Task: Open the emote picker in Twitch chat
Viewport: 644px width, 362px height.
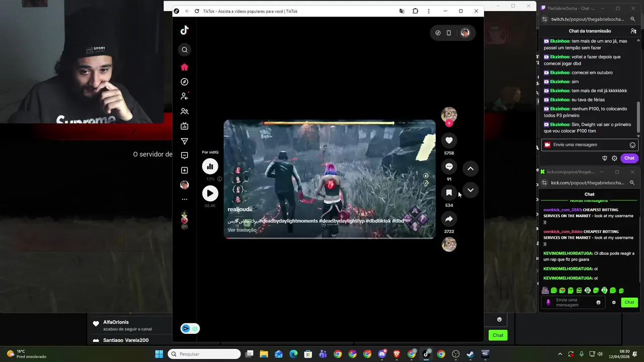Action: tap(632, 145)
